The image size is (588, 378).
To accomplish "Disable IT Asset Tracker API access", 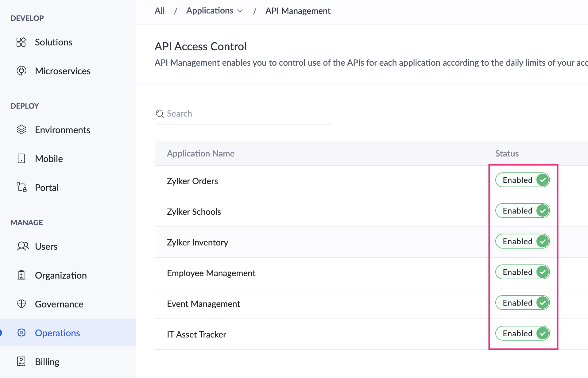I will pyautogui.click(x=523, y=333).
